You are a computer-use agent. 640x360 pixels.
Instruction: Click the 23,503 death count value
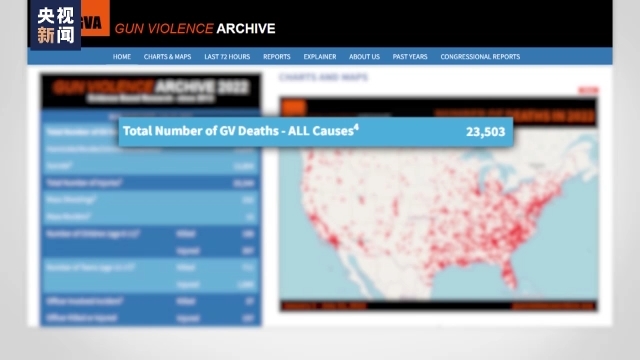(x=485, y=131)
